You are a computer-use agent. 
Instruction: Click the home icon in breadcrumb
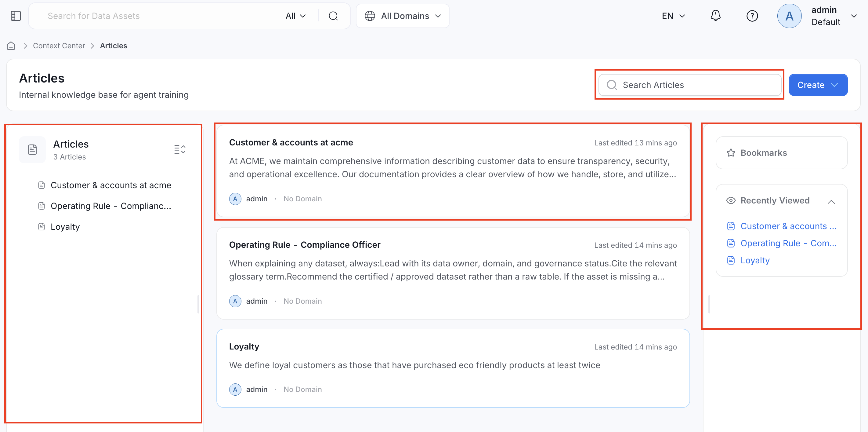[x=11, y=46]
